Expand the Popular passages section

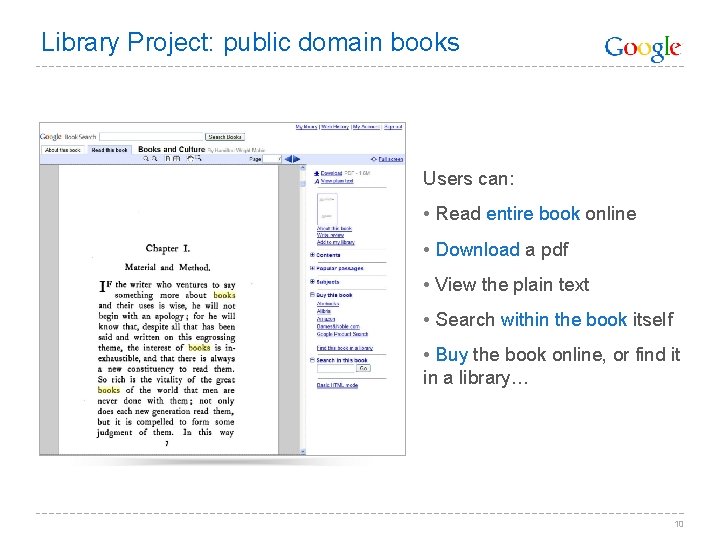(312, 268)
